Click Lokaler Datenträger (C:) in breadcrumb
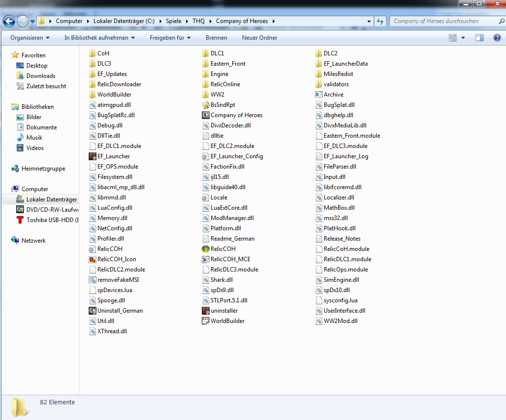The width and height of the screenshot is (506, 420). coord(124,21)
